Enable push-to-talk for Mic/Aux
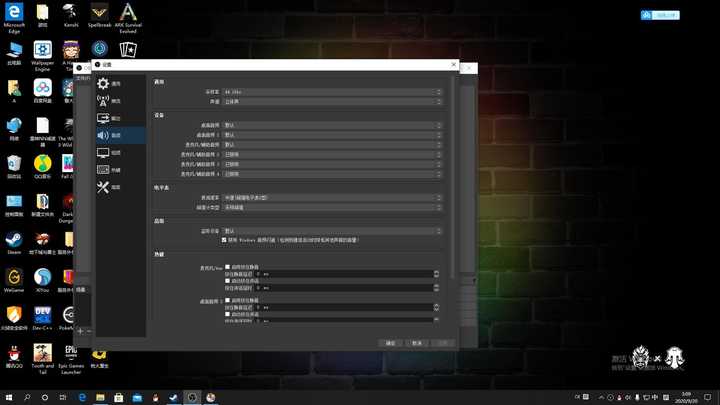720x405 pixels. click(x=227, y=281)
